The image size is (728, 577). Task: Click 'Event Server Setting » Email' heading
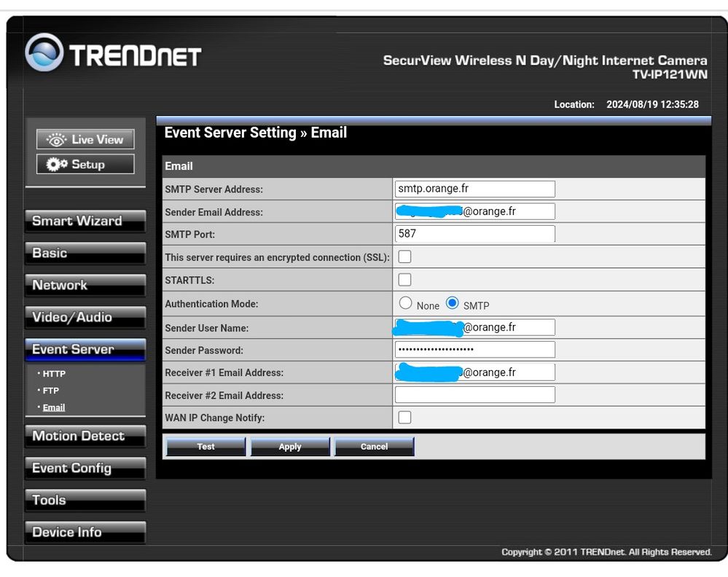(256, 133)
